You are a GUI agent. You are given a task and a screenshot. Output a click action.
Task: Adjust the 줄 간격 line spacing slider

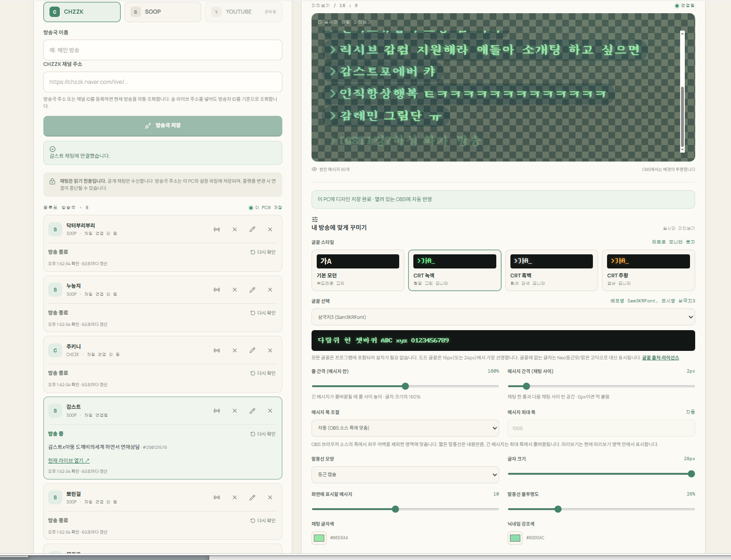coord(405,386)
